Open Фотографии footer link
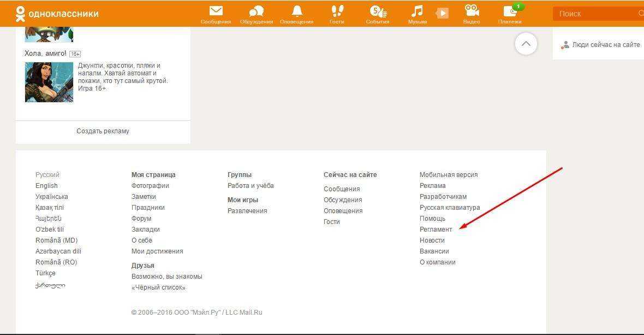644x335 pixels. [150, 186]
